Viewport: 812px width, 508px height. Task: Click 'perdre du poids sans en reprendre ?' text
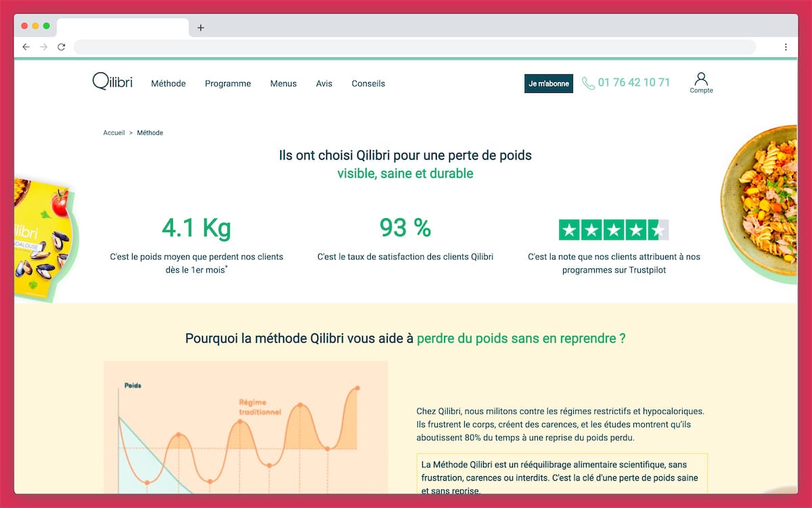click(521, 338)
